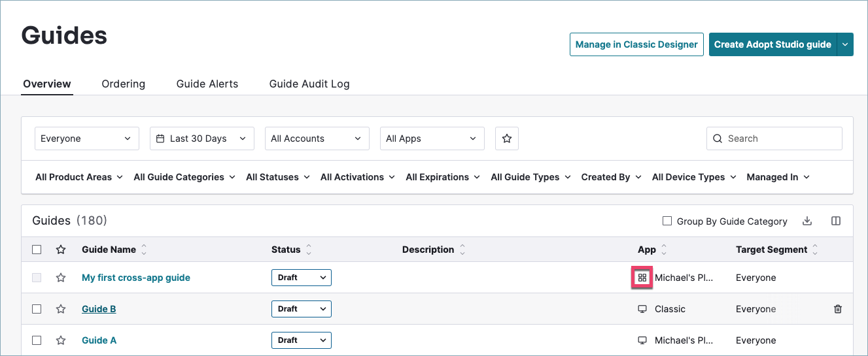Click Everyone target segment in Guide A row

pos(756,340)
